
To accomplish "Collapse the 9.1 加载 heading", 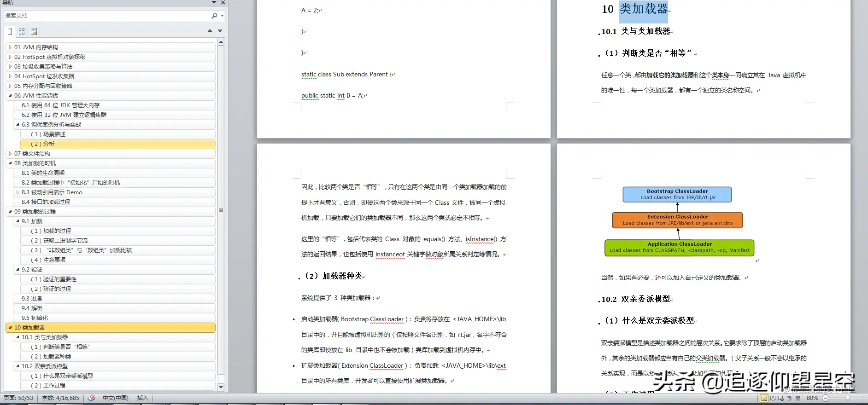I will (18, 221).
